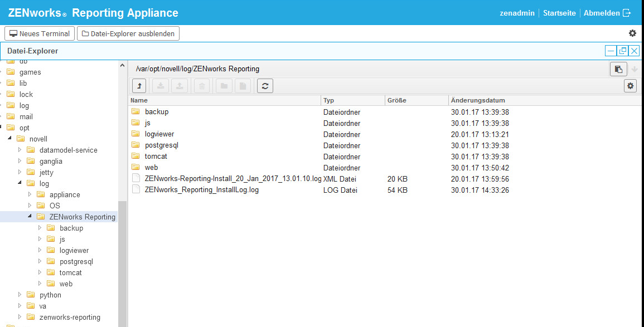Expand the datamodel-service folder in tree

(20, 150)
